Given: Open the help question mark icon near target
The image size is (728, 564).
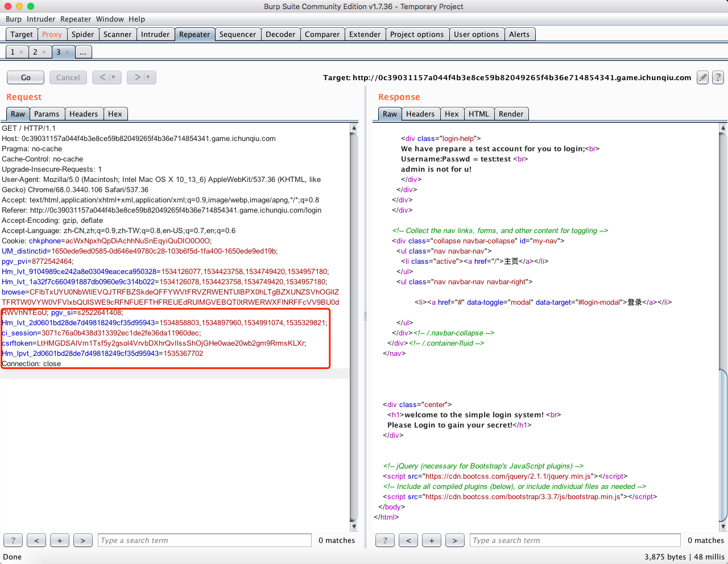Looking at the screenshot, I should (x=718, y=77).
